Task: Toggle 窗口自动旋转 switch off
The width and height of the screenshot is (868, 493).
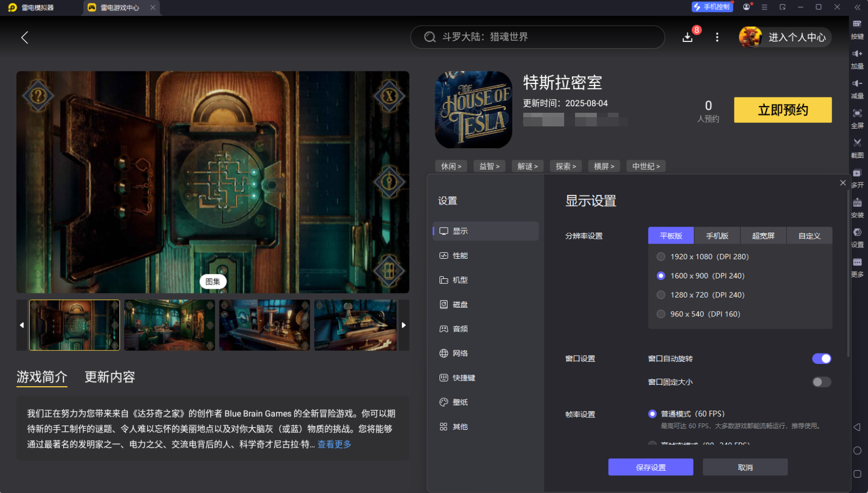Action: tap(822, 358)
